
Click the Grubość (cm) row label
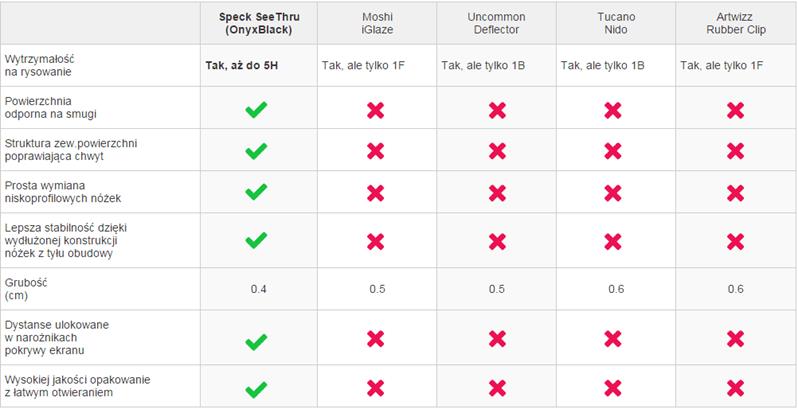click(x=26, y=289)
